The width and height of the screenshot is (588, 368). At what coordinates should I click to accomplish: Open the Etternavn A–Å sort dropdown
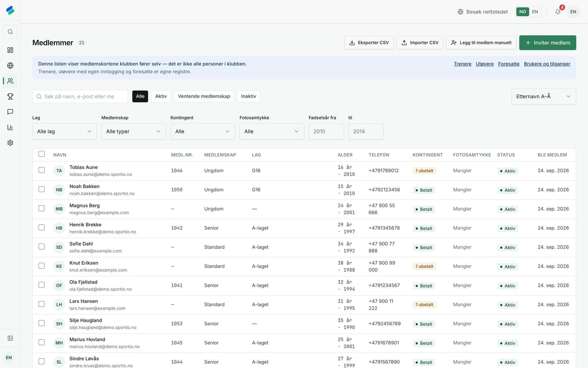[x=544, y=96]
